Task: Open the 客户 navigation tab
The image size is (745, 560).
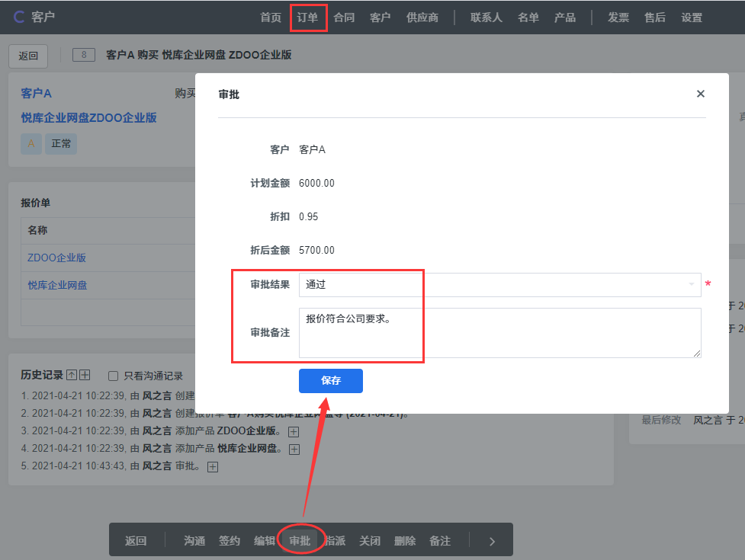Action: pyautogui.click(x=380, y=18)
